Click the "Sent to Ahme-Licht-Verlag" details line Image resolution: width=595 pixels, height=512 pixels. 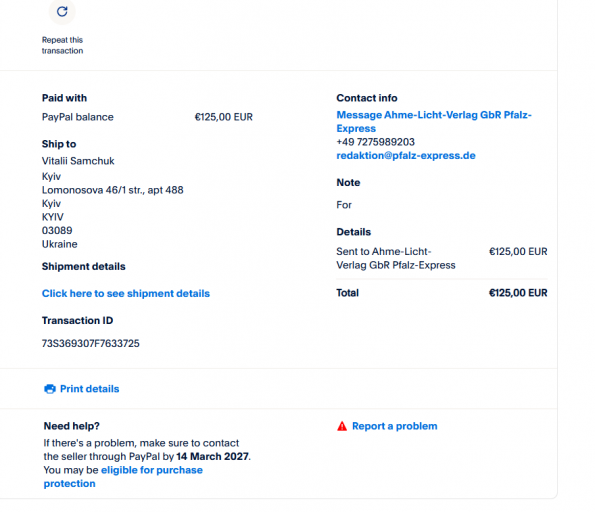[396, 258]
